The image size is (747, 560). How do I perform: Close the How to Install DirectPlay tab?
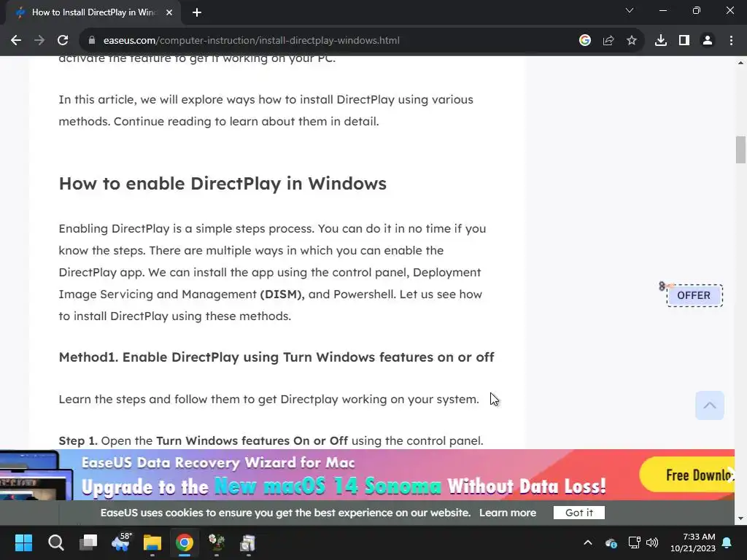coord(169,12)
